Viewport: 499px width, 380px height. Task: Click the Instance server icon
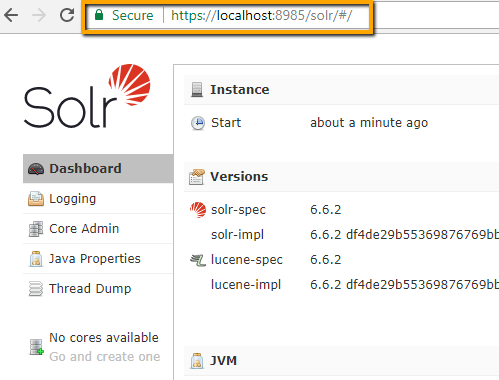pyautogui.click(x=197, y=90)
